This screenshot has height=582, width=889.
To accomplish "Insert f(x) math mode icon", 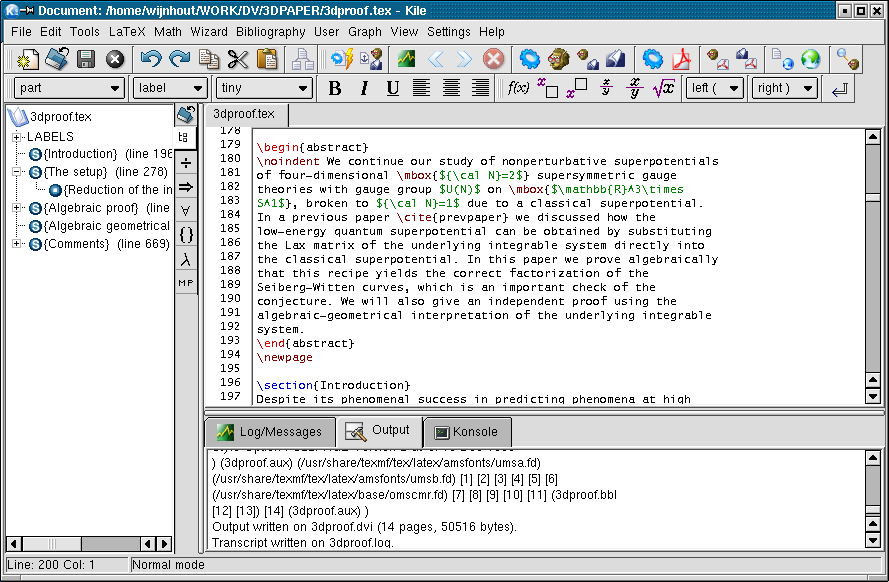I will 518,88.
